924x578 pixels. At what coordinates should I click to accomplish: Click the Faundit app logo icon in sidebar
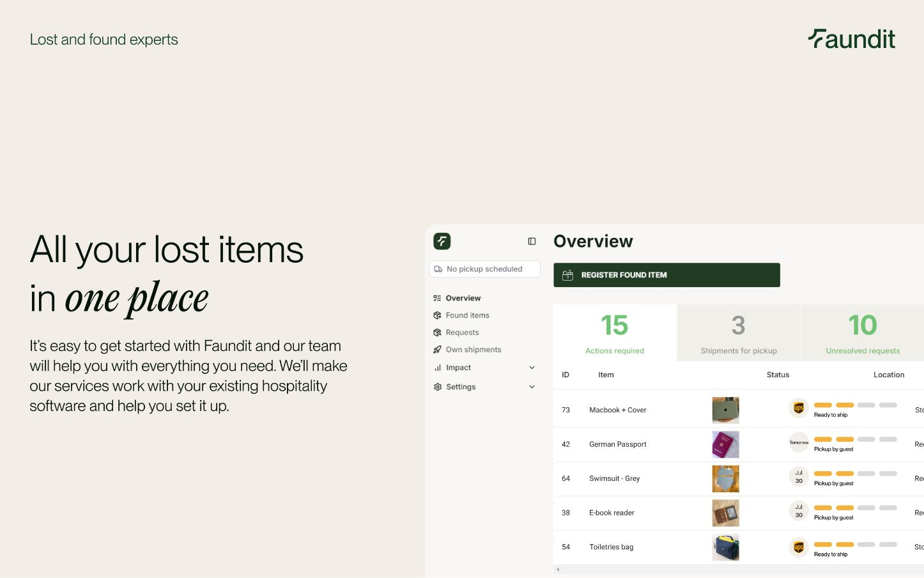(x=442, y=241)
